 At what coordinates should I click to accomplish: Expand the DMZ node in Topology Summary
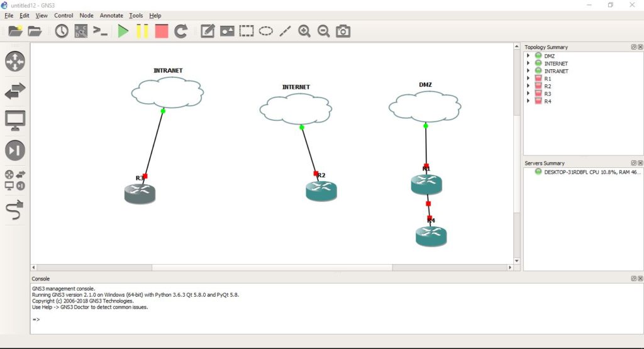[x=528, y=55]
